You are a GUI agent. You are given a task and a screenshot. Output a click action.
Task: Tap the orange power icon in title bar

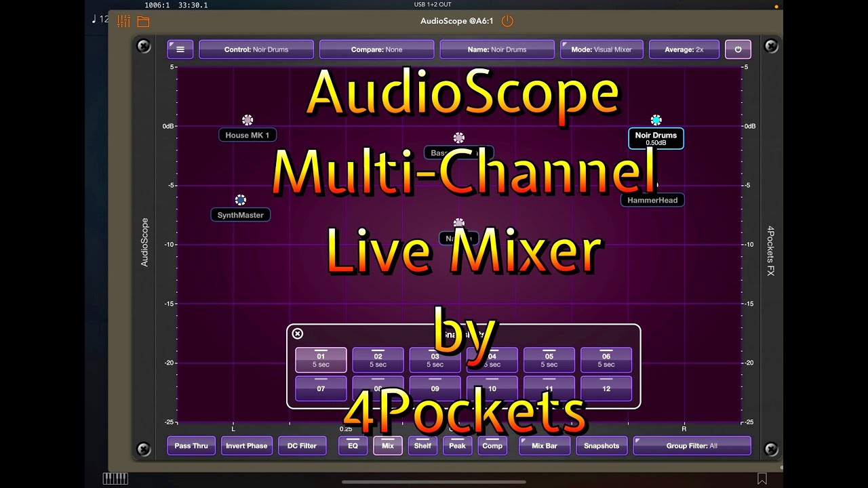pos(507,21)
